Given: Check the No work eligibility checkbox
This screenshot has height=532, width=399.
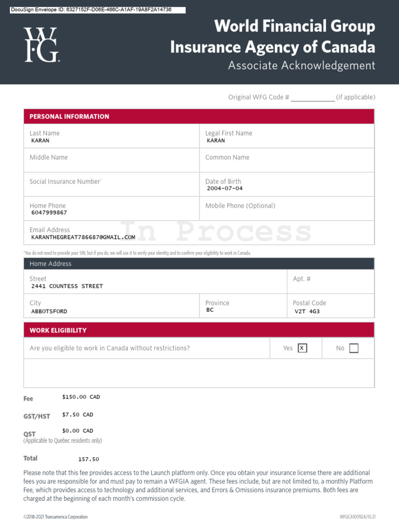Looking at the screenshot, I should [x=354, y=348].
